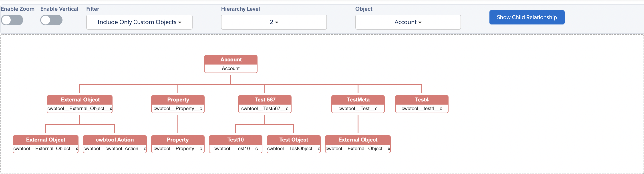The image size is (644, 174).
Task: Select the External Object node beneath TestMeta
Action: [358, 144]
